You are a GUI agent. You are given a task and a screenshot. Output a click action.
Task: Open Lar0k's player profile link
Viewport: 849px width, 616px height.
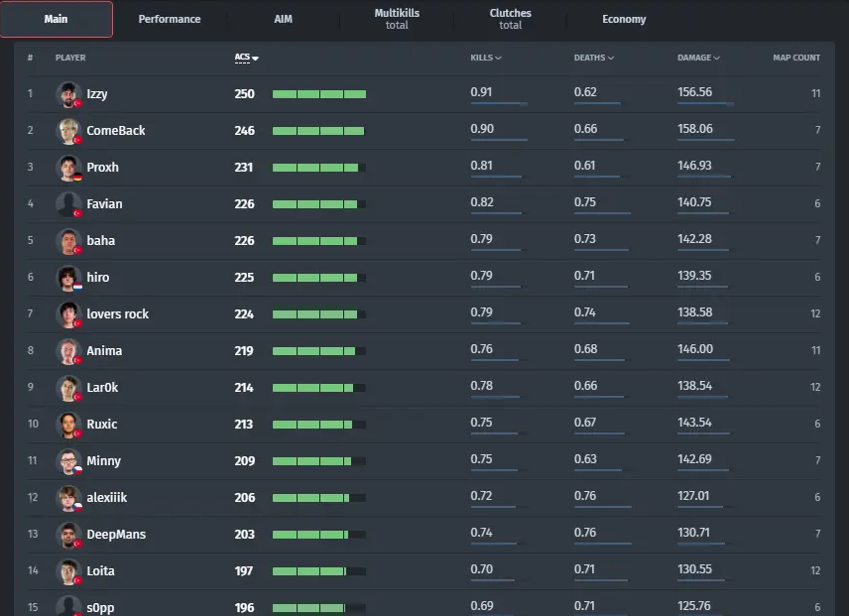(102, 388)
